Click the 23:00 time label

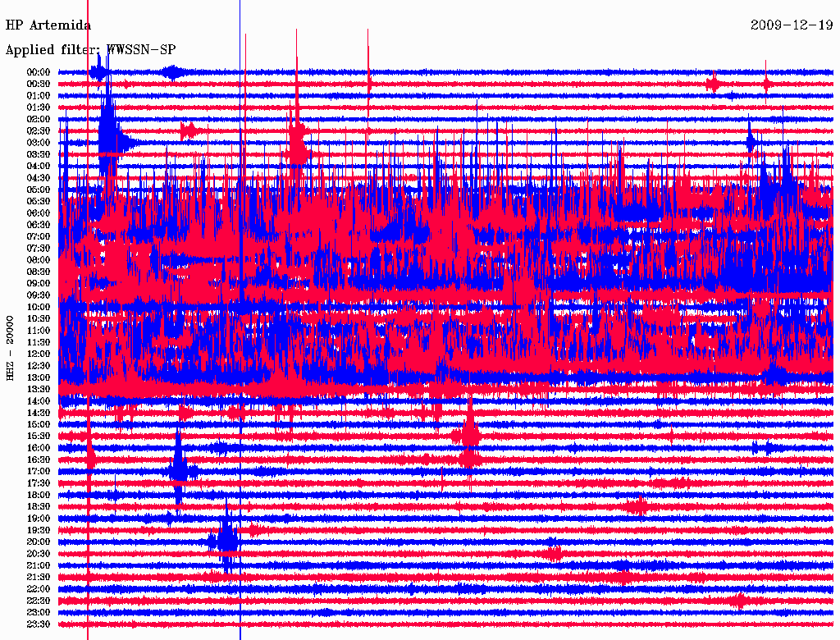pyautogui.click(x=39, y=612)
